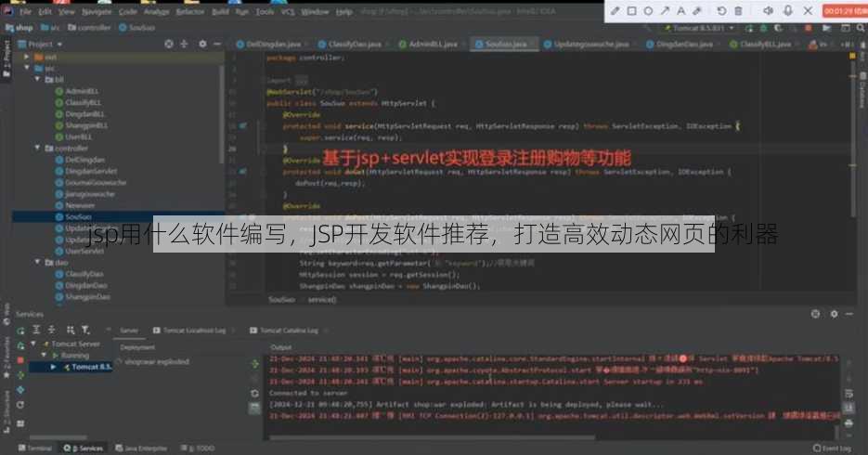The height and width of the screenshot is (455, 868).
Task: Select the text annotation tool
Action: click(x=680, y=10)
